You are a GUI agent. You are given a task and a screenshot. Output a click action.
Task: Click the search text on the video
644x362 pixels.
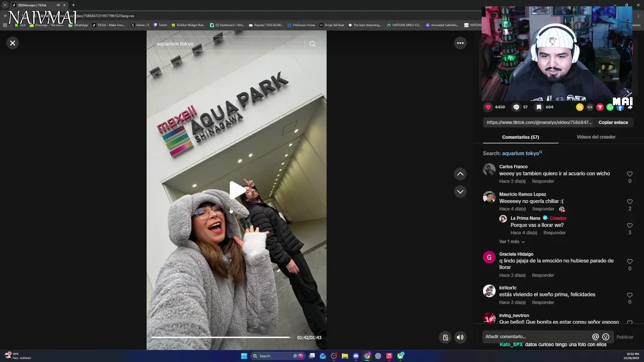(175, 44)
